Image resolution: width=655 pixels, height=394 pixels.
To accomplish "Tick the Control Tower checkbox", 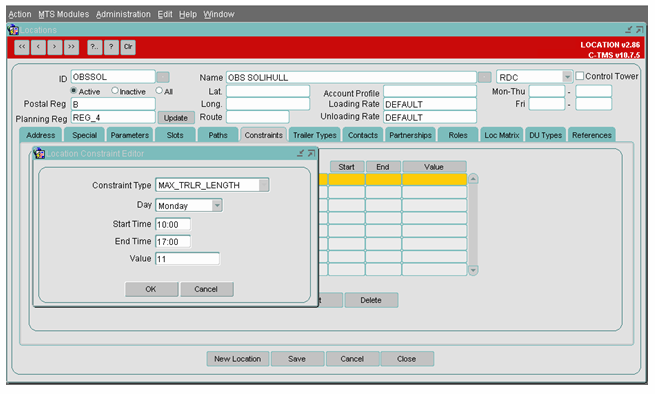I will point(580,76).
